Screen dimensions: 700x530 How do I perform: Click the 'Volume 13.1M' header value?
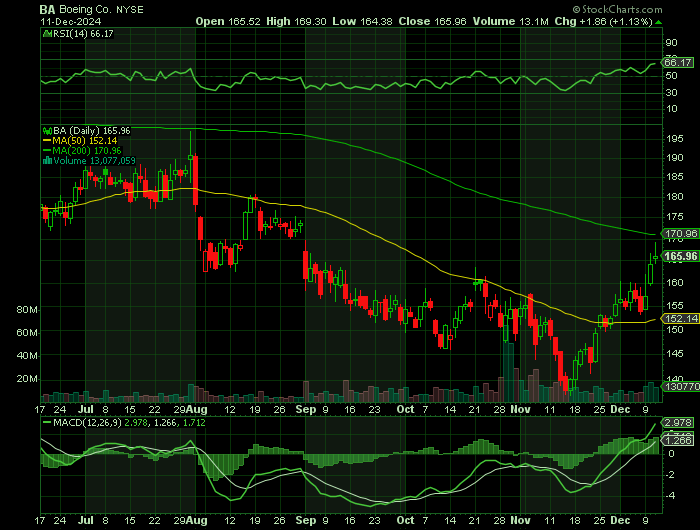[510, 21]
